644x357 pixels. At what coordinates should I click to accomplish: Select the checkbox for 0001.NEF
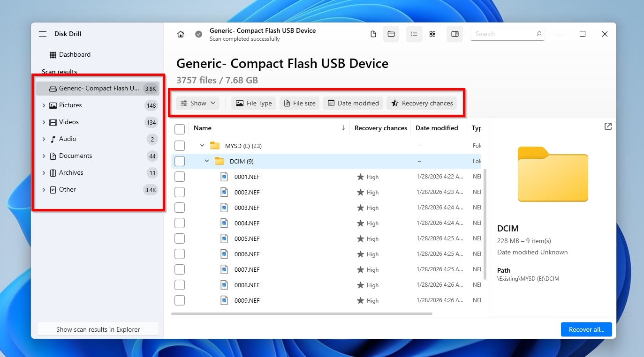(x=179, y=177)
